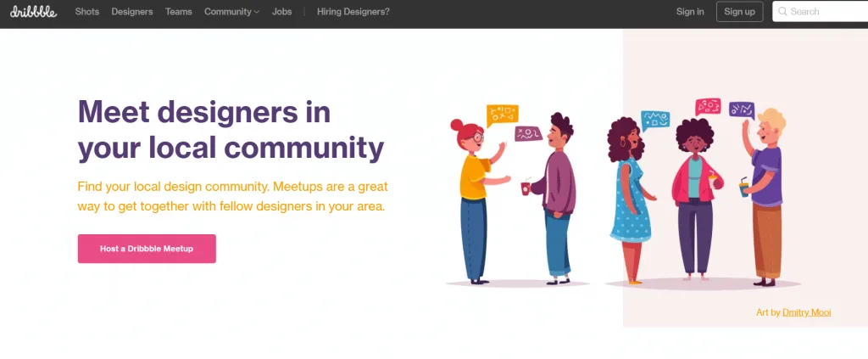Click the Find your local design community text
The width and height of the screenshot is (868, 359).
(x=232, y=197)
